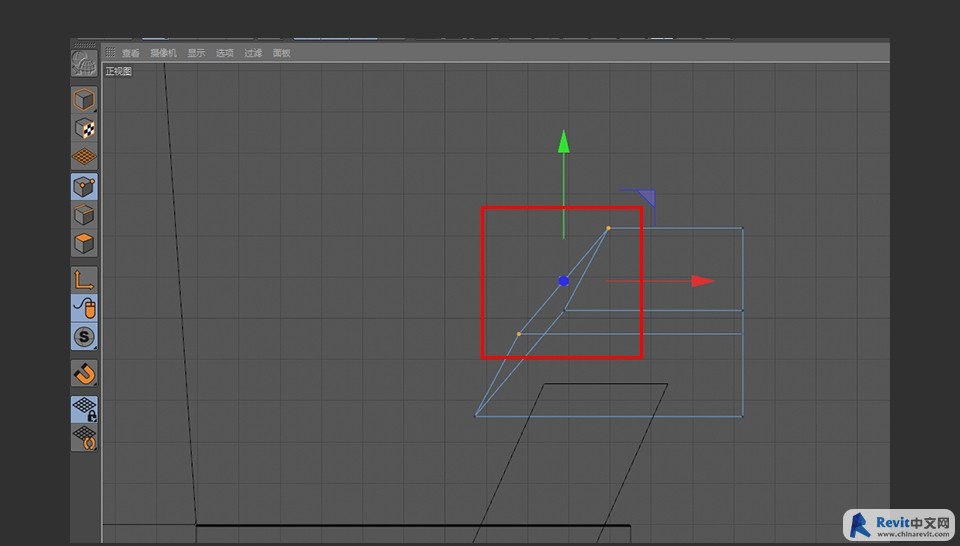Image resolution: width=960 pixels, height=546 pixels.
Task: Click the viewport menu grip handle
Action: pos(110,53)
